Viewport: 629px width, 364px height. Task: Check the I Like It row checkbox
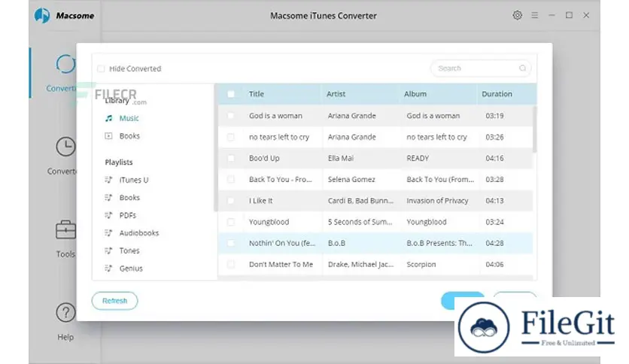click(231, 201)
